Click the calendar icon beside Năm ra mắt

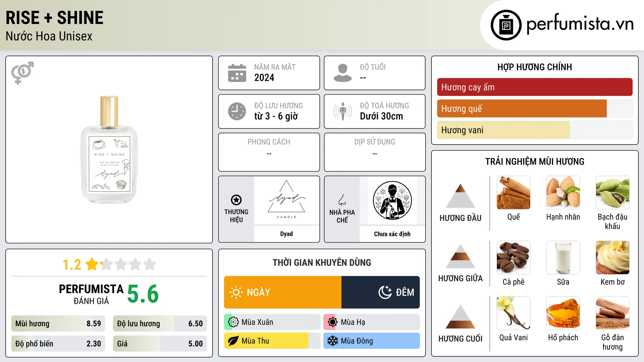click(237, 73)
